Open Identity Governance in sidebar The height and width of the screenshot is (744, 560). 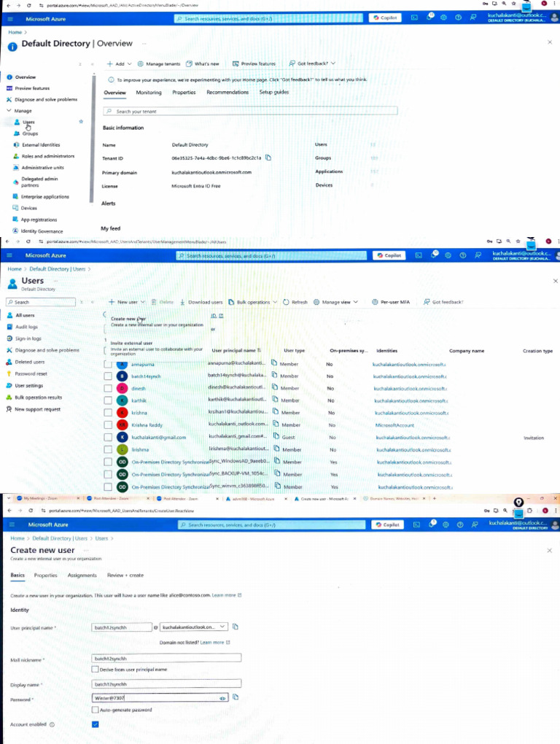click(42, 231)
